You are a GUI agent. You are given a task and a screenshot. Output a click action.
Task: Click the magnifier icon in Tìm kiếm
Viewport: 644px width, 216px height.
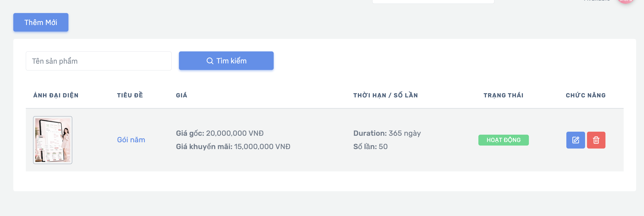click(x=210, y=61)
